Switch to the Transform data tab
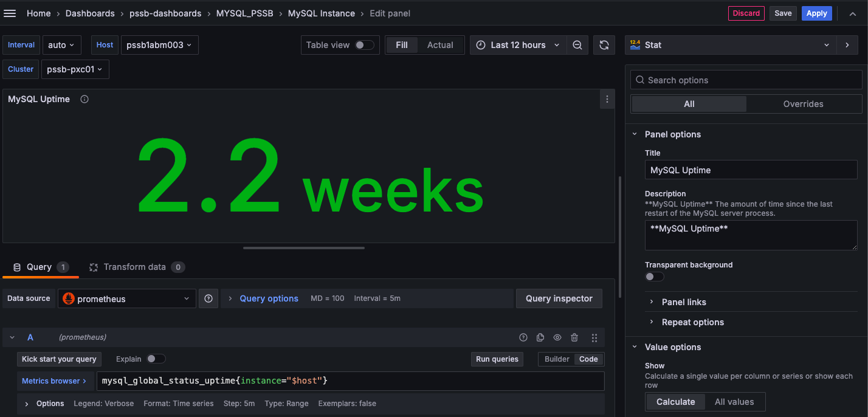868x417 pixels. (136, 267)
